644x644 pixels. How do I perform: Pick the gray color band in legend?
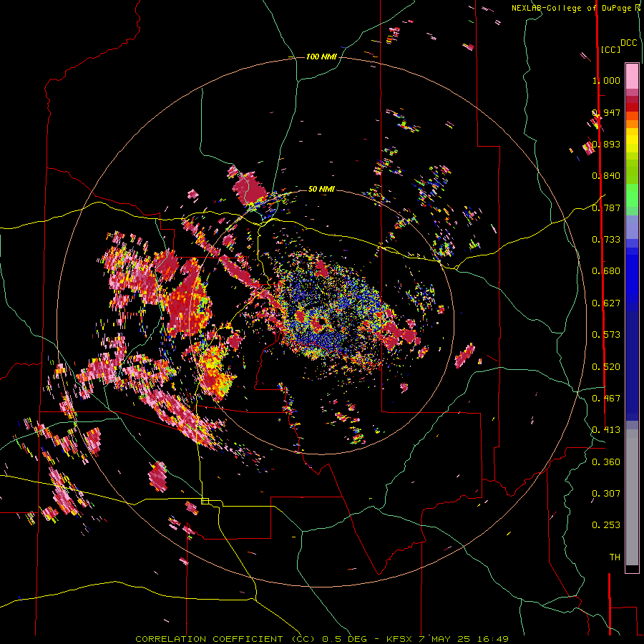(632, 497)
